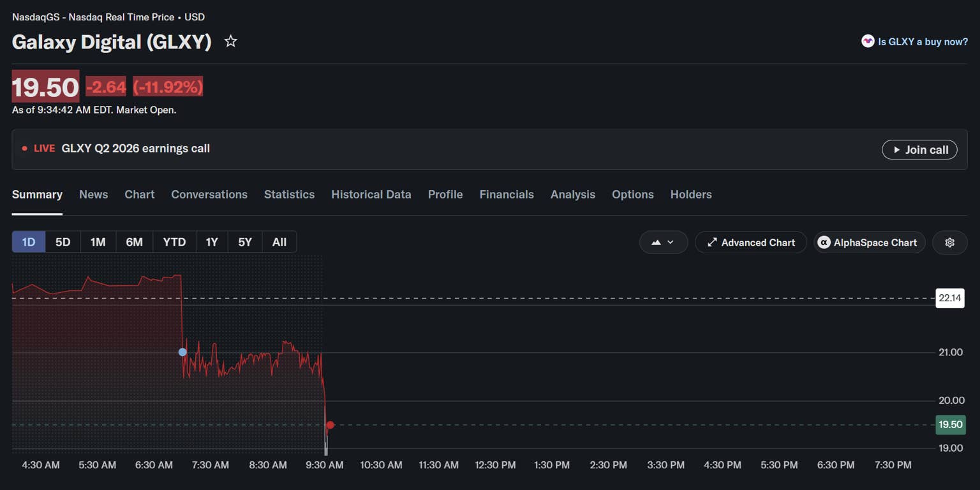This screenshot has height=490, width=980.
Task: Click the red current-price marker on chart
Action: (330, 425)
